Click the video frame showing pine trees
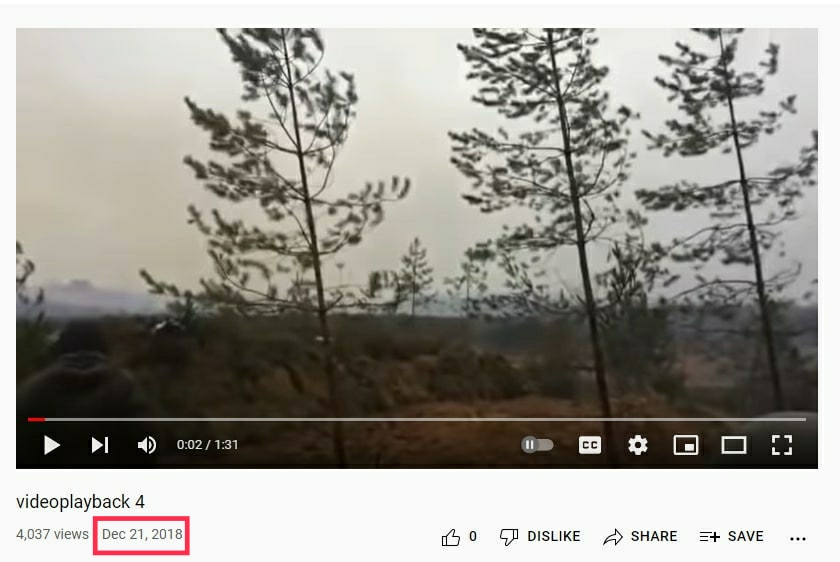 click(417, 220)
